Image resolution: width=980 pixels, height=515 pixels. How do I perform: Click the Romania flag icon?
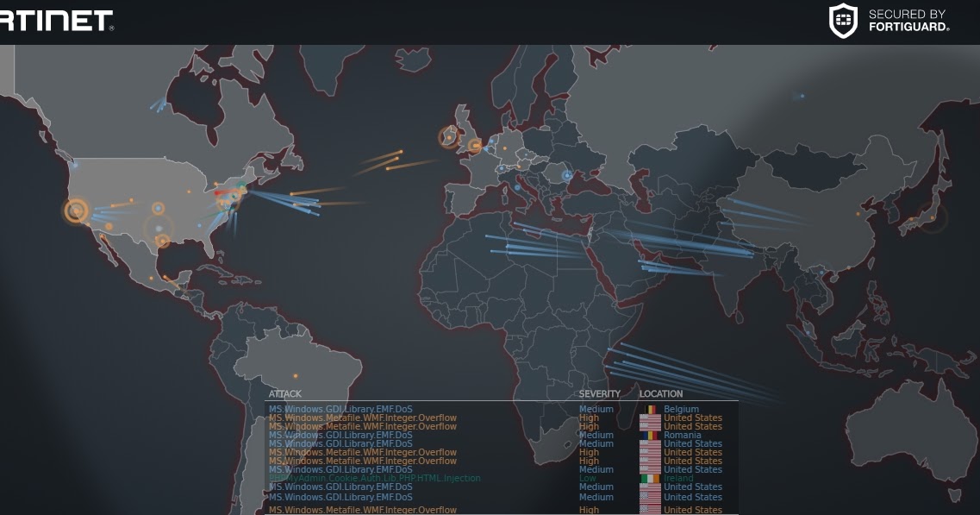pos(650,435)
